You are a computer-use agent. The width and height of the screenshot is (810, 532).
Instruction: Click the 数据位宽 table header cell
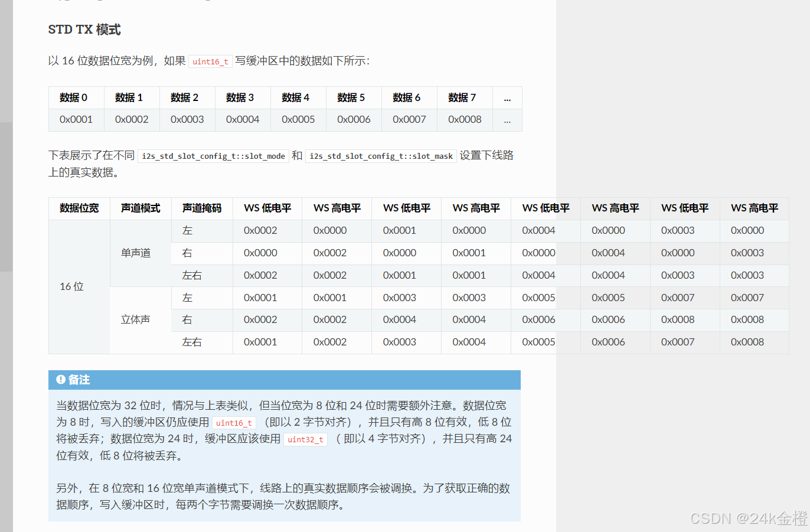coord(79,208)
